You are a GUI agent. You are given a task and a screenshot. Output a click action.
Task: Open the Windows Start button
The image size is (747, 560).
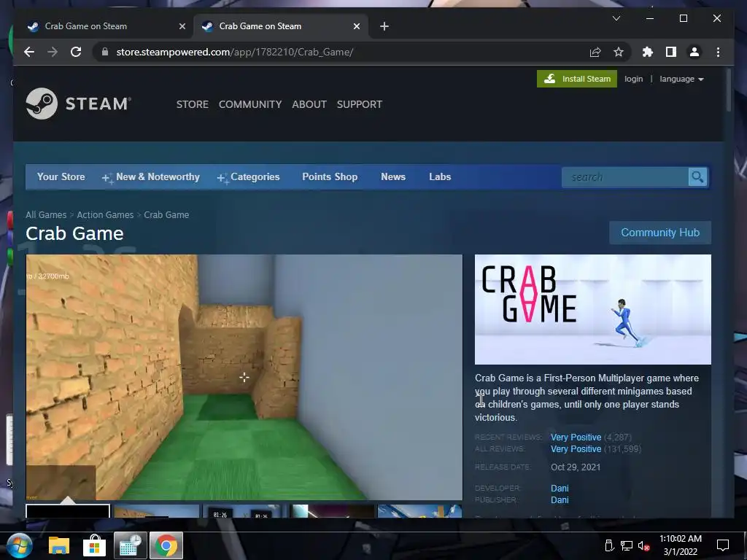click(19, 545)
